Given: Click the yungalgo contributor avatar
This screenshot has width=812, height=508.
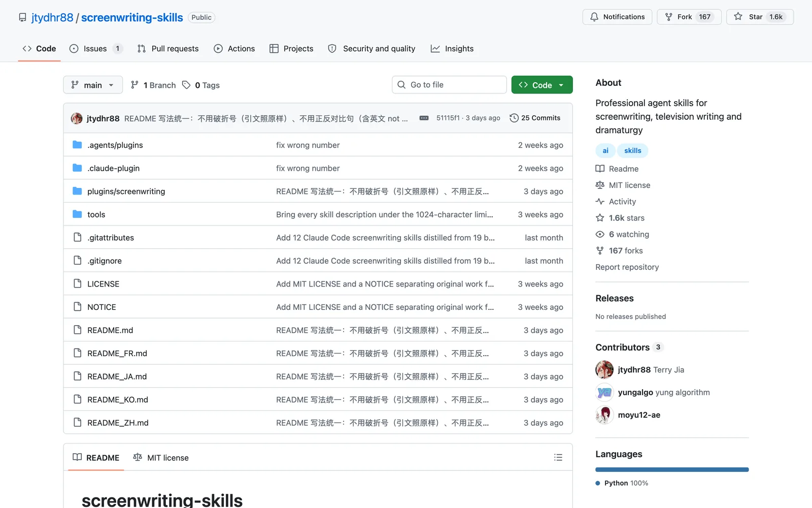Looking at the screenshot, I should (604, 392).
